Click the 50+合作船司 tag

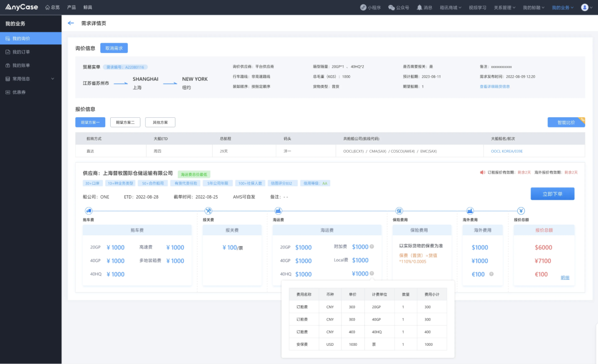click(x=153, y=183)
